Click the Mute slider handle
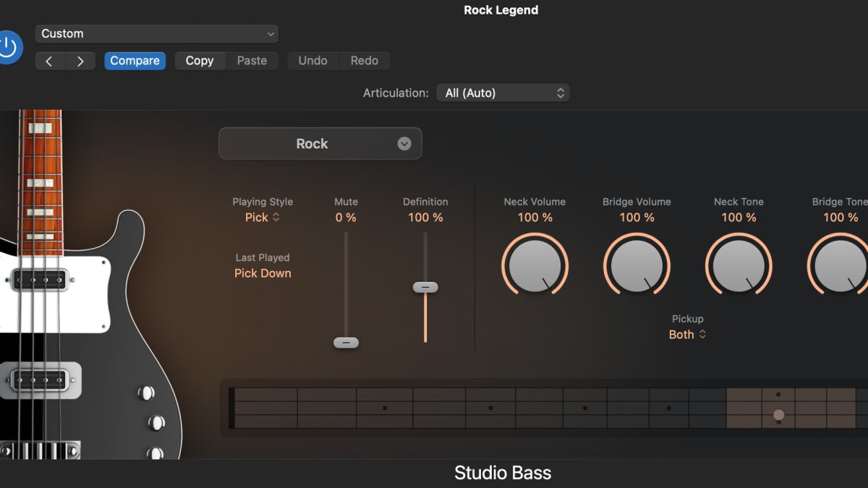868x488 pixels. pyautogui.click(x=346, y=343)
